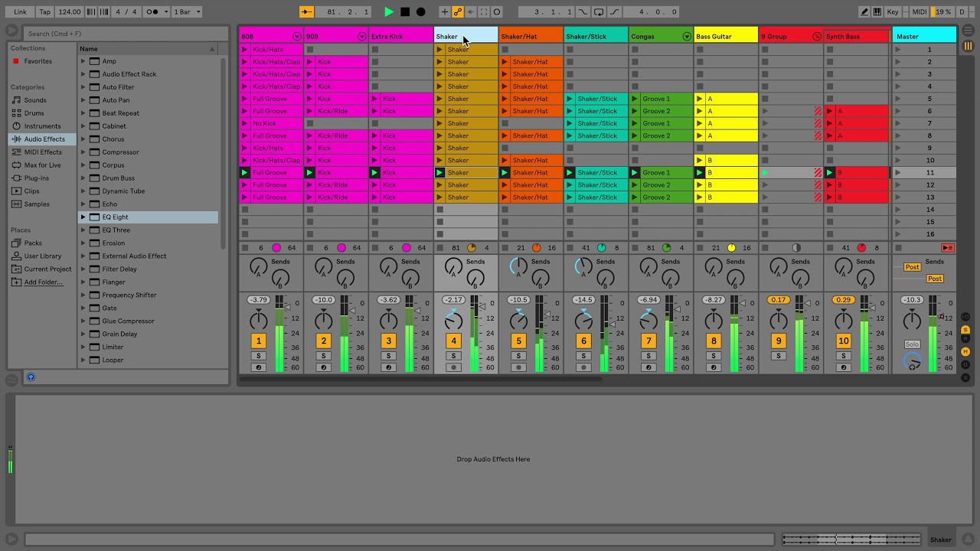
Task: Select Audio Effects category
Action: [x=44, y=139]
